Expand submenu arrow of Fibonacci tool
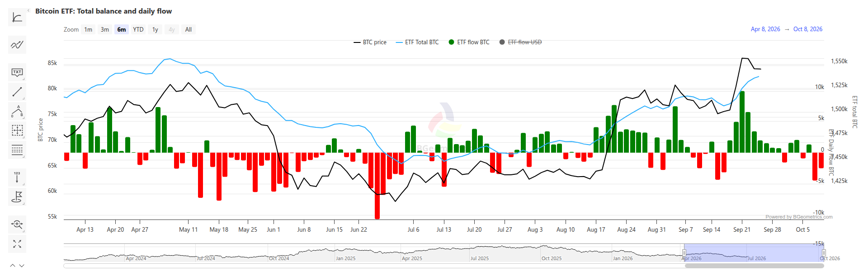Image resolution: width=868 pixels, height=271 pixels. click(24, 157)
